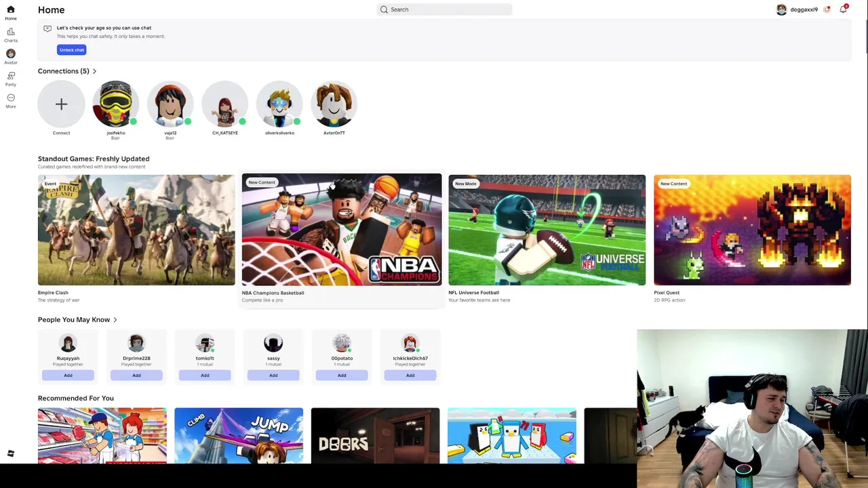Viewport: 868px width, 488px height.
Task: Open the Climb Jump recommended game
Action: tap(239, 436)
